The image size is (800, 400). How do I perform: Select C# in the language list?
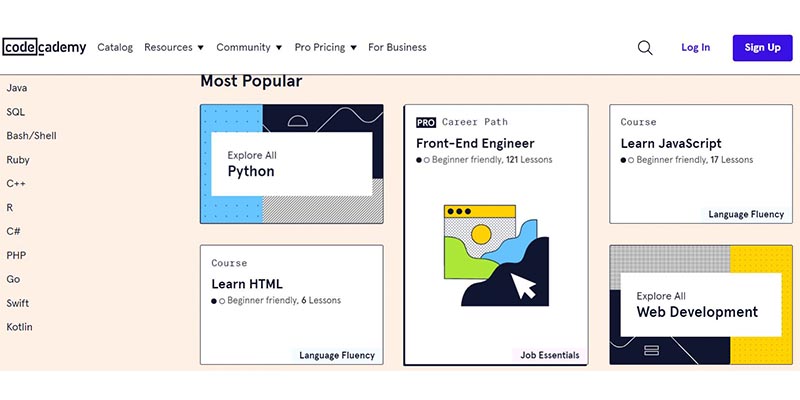(x=13, y=231)
